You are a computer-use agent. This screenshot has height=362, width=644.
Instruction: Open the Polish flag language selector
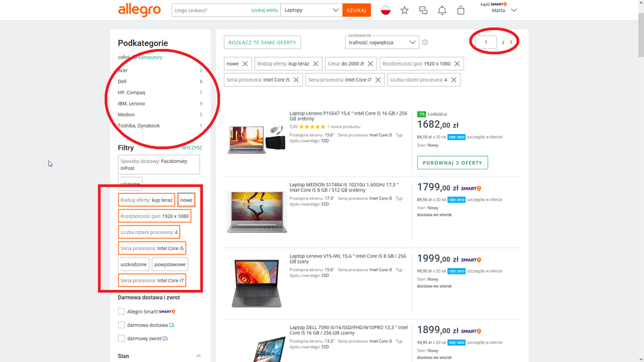pos(385,10)
